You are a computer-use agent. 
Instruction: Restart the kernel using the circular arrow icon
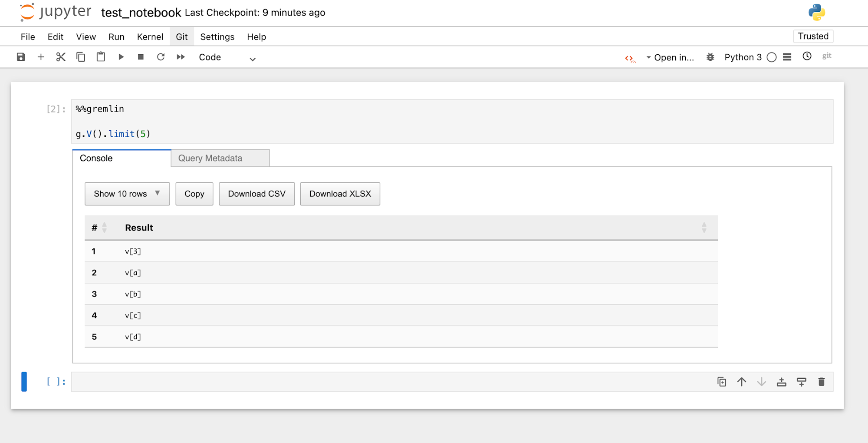161,57
